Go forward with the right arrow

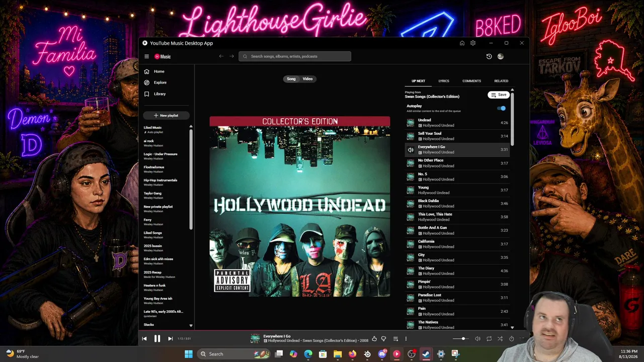[231, 56]
